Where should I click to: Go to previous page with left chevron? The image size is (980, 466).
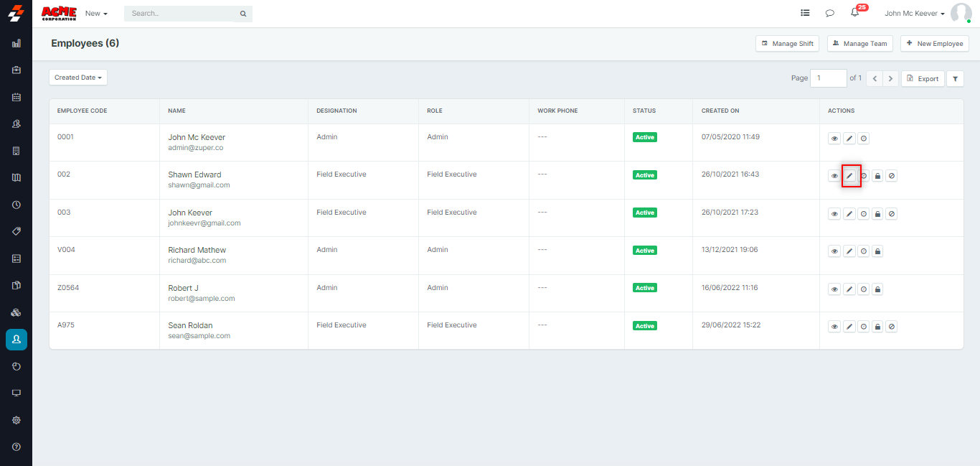875,78
